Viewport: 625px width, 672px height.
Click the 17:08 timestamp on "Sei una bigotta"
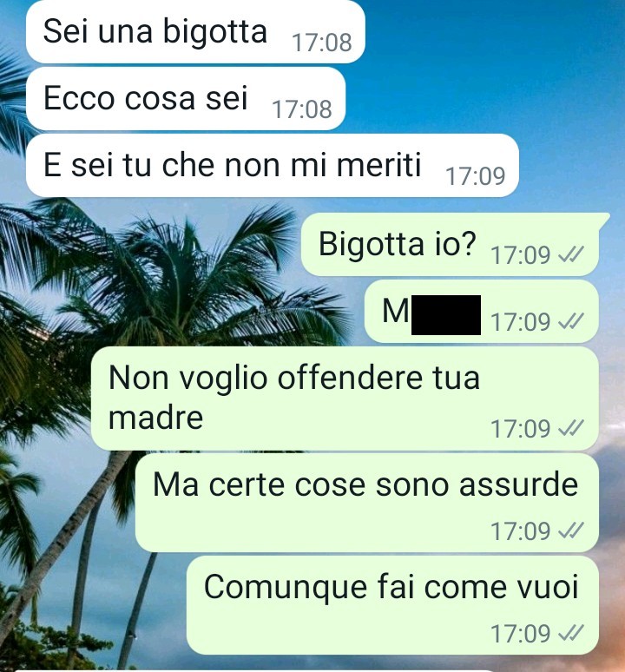click(322, 43)
